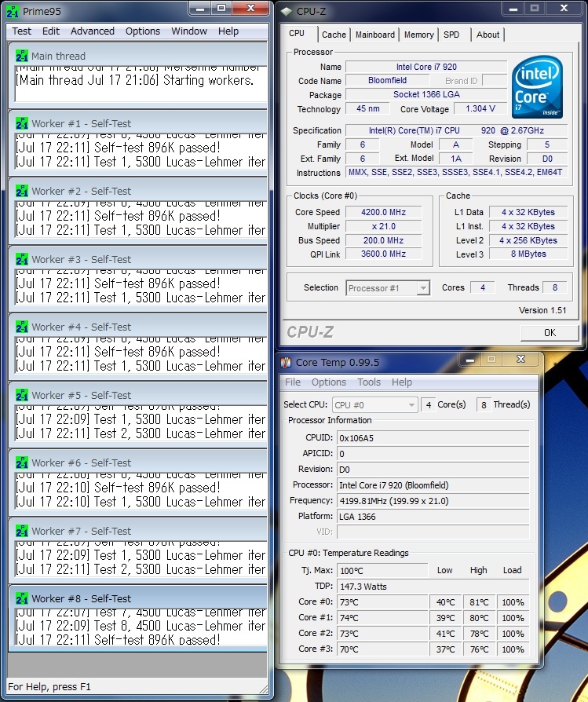
Task: Open Prime95 Edit menu
Action: (x=50, y=31)
